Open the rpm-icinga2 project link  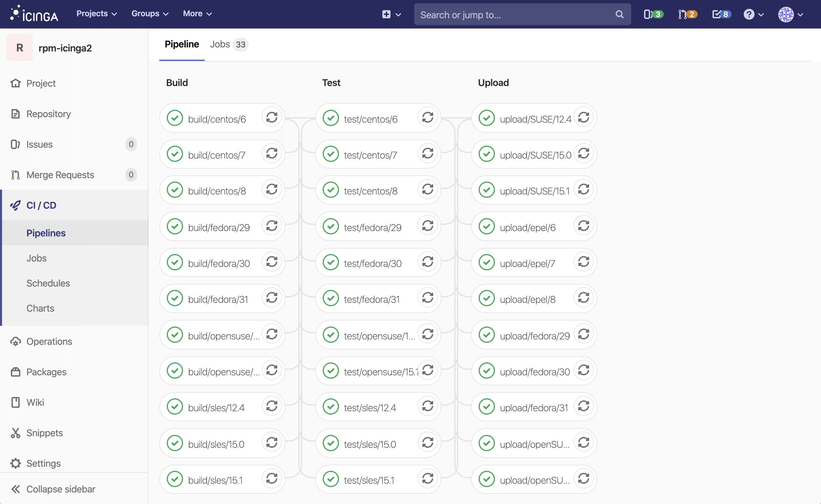(x=65, y=48)
